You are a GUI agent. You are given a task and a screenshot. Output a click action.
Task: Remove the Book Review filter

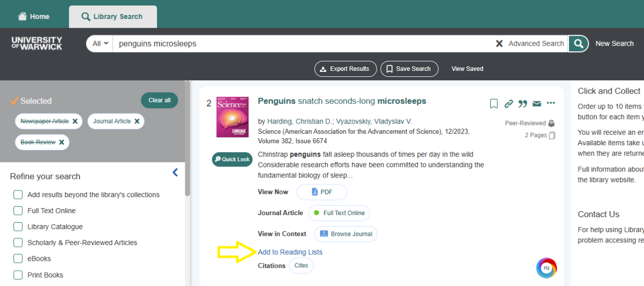(61, 142)
